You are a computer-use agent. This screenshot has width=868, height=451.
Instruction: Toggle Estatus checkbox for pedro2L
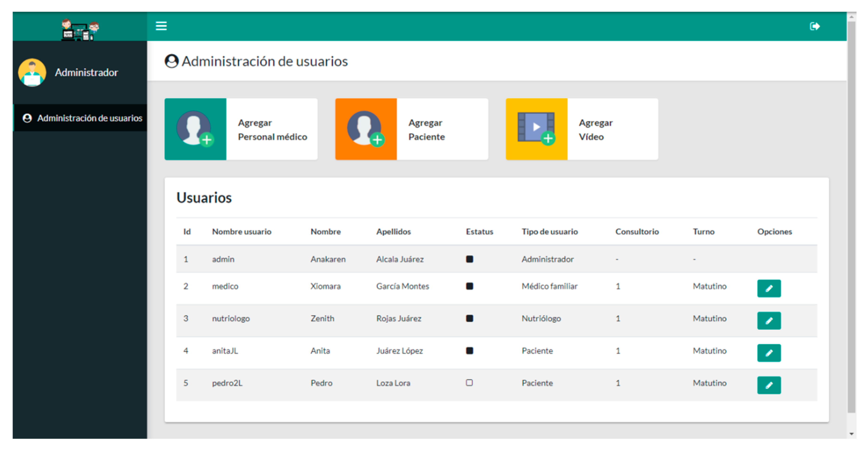click(469, 383)
